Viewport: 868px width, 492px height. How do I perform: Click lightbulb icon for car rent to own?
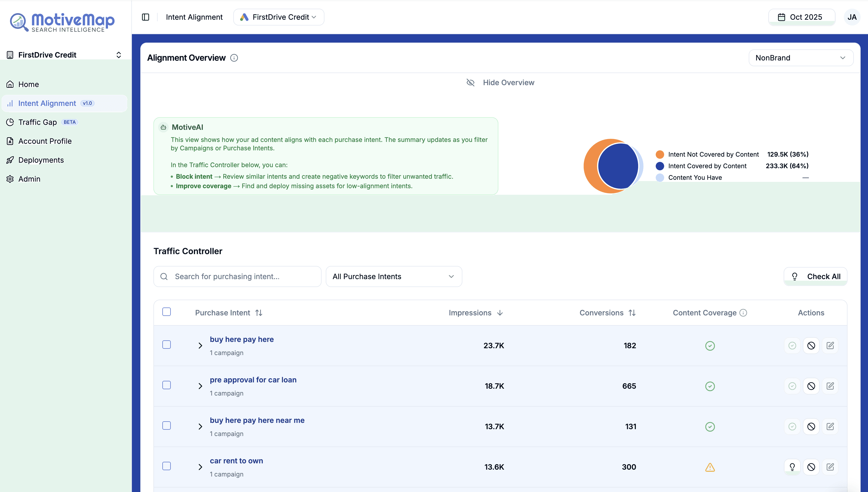point(792,467)
